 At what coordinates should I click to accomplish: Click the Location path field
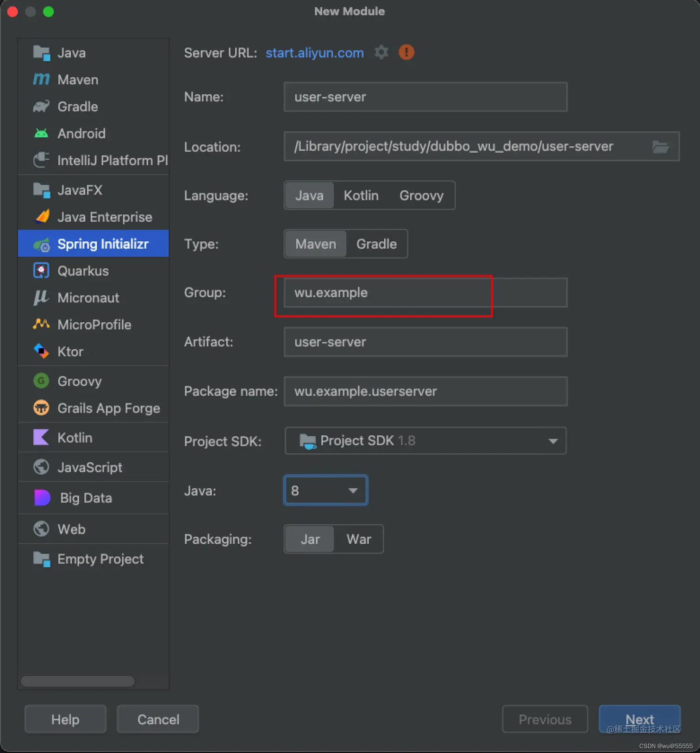point(481,146)
